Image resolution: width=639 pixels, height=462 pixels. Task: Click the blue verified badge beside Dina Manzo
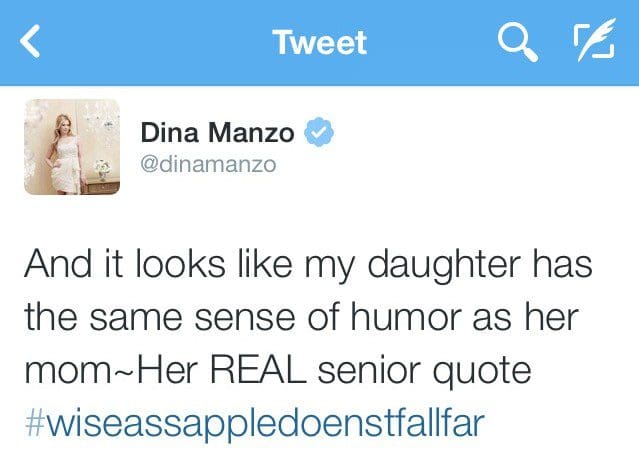tap(319, 132)
